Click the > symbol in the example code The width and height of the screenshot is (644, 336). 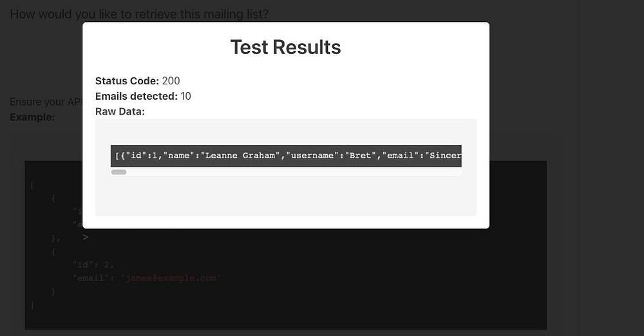pos(86,238)
